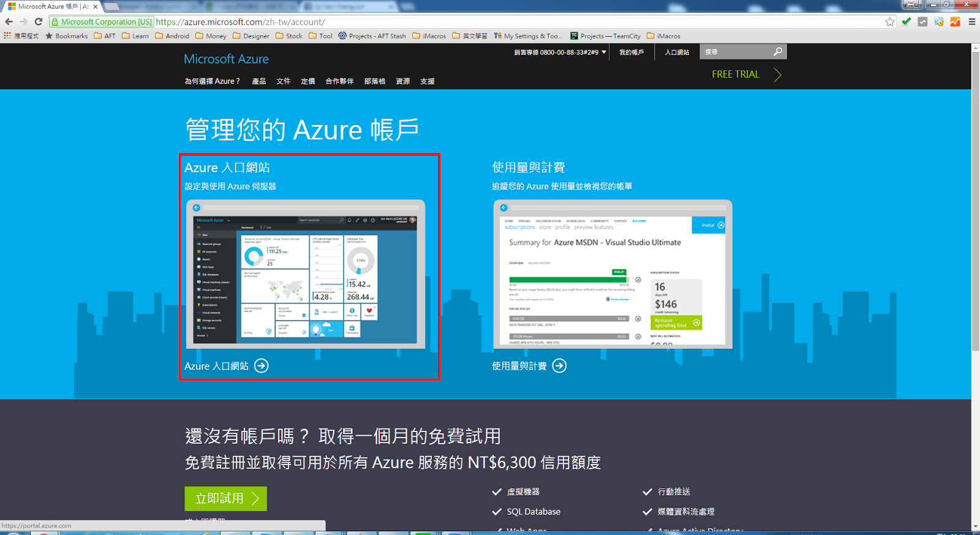Open the 為何選擇 Azure? menu
The width and height of the screenshot is (980, 535).
point(212,81)
